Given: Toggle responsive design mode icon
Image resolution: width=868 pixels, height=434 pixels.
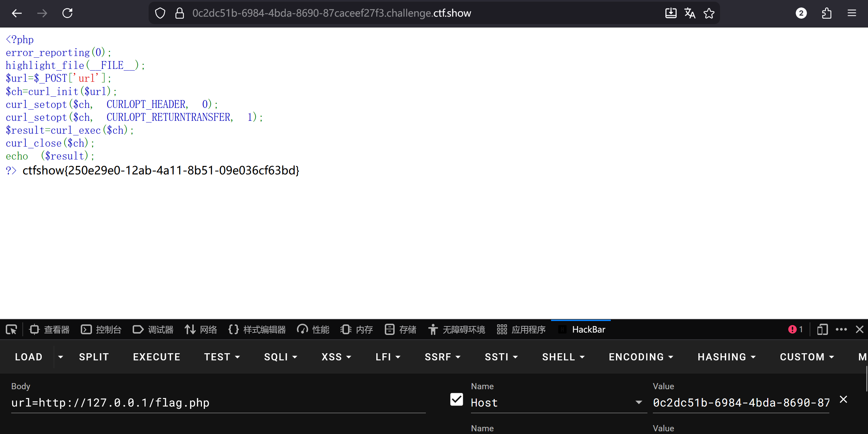Looking at the screenshot, I should [x=822, y=329].
